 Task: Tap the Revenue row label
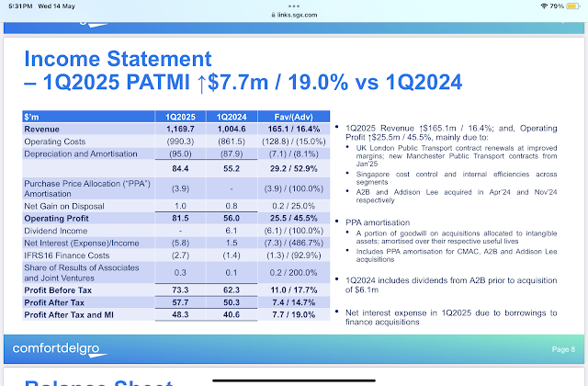(41, 129)
